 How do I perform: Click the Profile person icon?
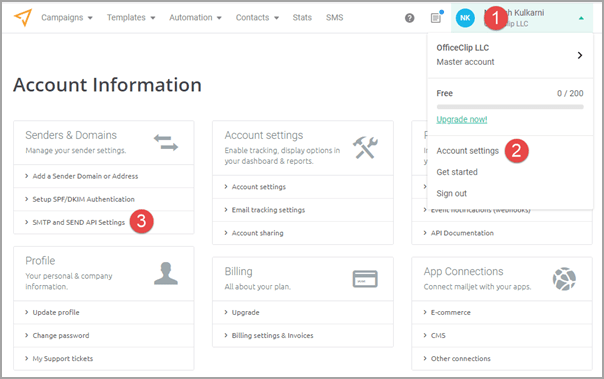(x=166, y=273)
